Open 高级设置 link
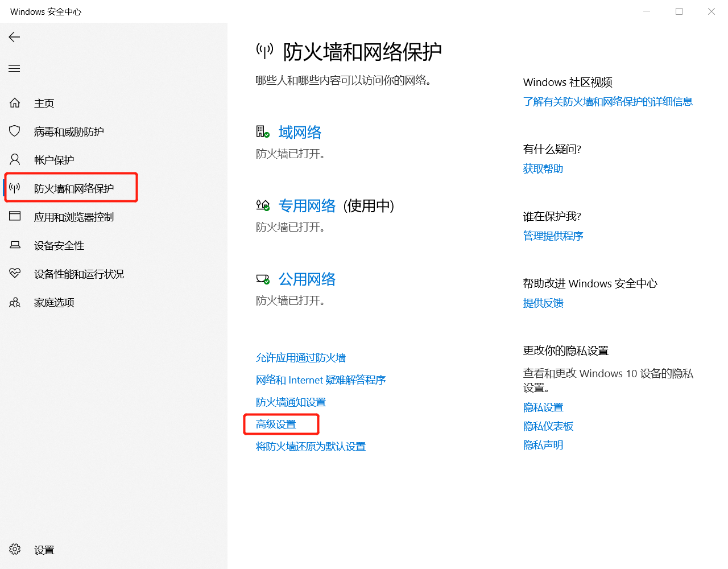 [x=276, y=424]
